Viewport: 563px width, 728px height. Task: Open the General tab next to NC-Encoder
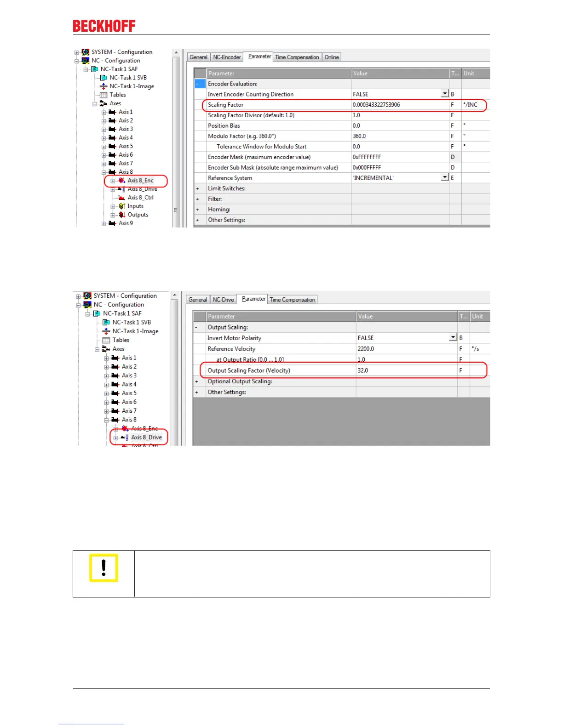coord(199,57)
